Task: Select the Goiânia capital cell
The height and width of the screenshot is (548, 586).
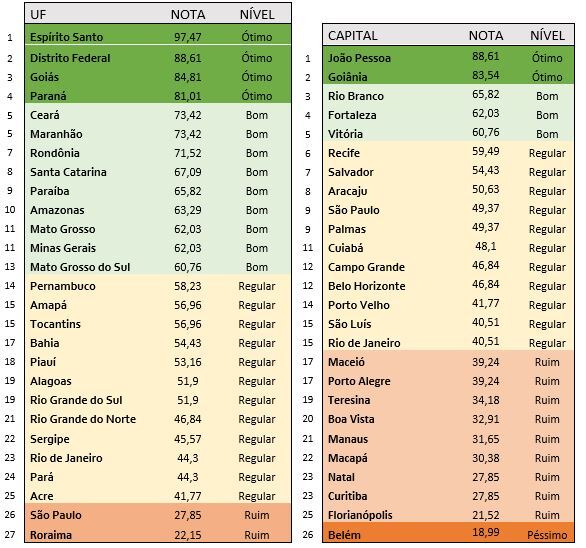Action: click(x=348, y=77)
